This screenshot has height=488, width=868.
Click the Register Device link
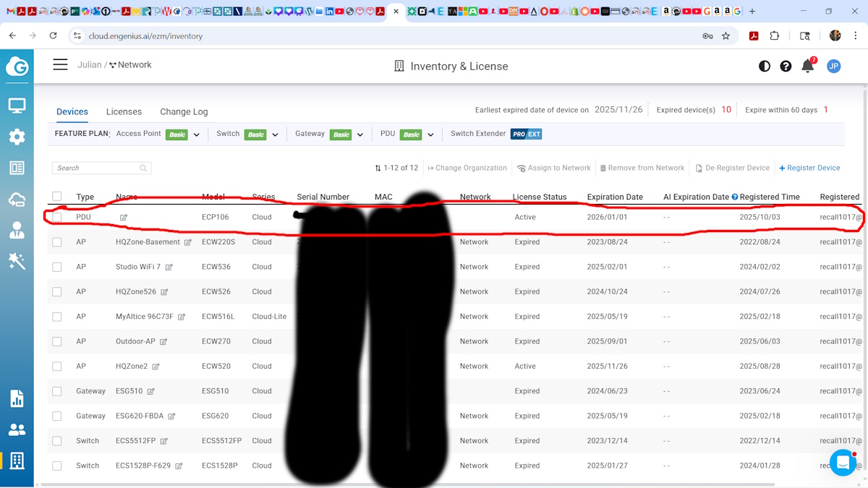pos(809,168)
